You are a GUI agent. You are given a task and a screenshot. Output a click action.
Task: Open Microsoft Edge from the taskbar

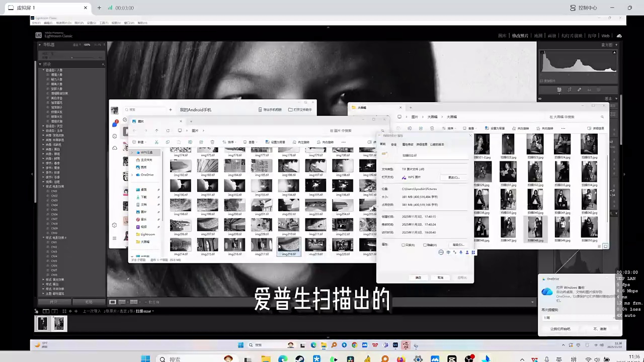282,359
